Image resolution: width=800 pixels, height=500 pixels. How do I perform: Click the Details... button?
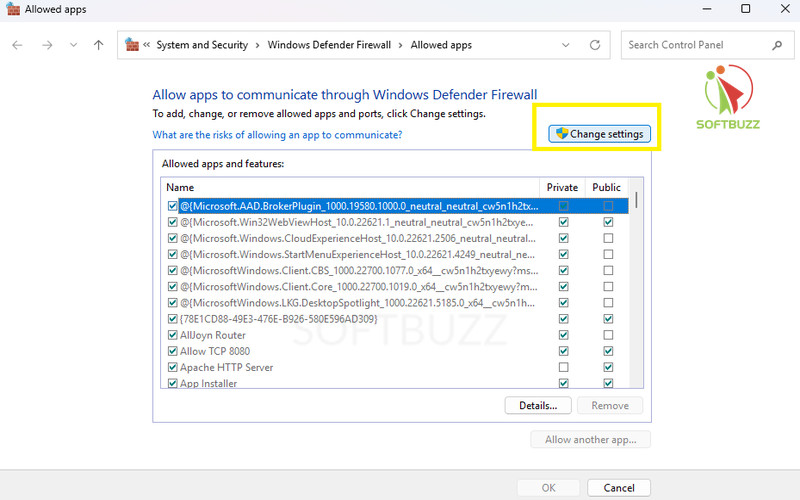(538, 406)
